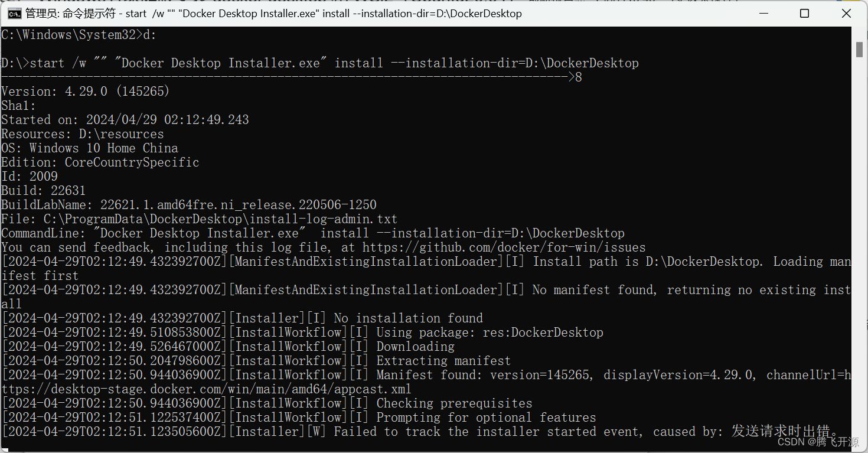Click the 'Checking prerequisites' log line
Image resolution: width=868 pixels, height=453 pixels.
coord(267,403)
